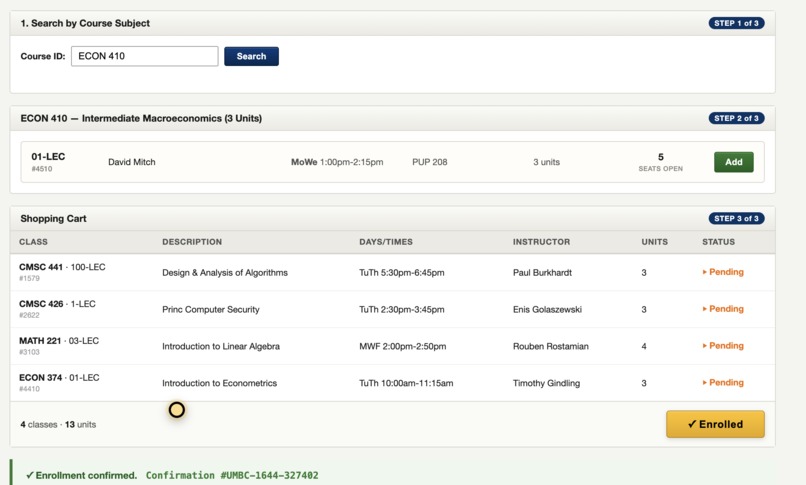Select the MATH 221 03-LEC cart row

[392, 346]
